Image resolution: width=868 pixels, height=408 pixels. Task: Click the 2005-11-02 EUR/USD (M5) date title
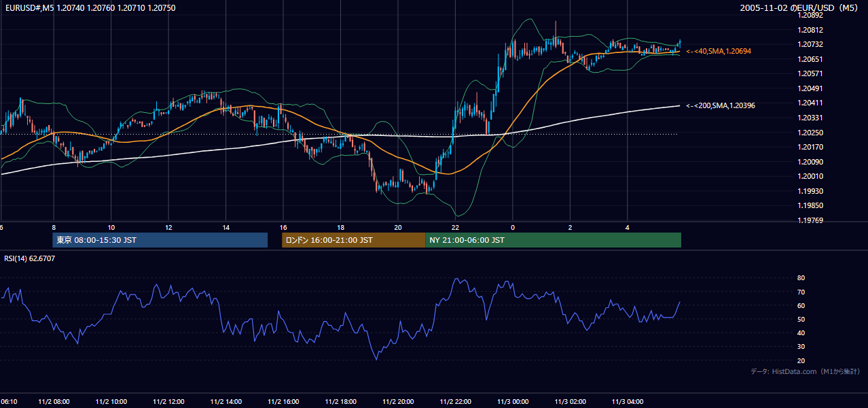point(799,8)
